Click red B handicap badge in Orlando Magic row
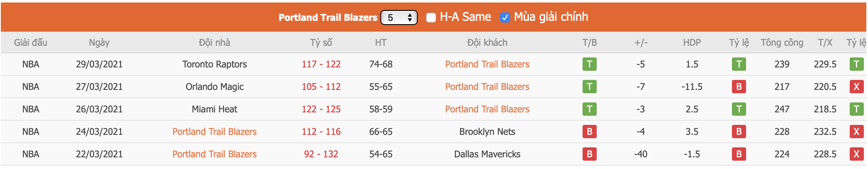The image size is (868, 169). pyautogui.click(x=739, y=87)
